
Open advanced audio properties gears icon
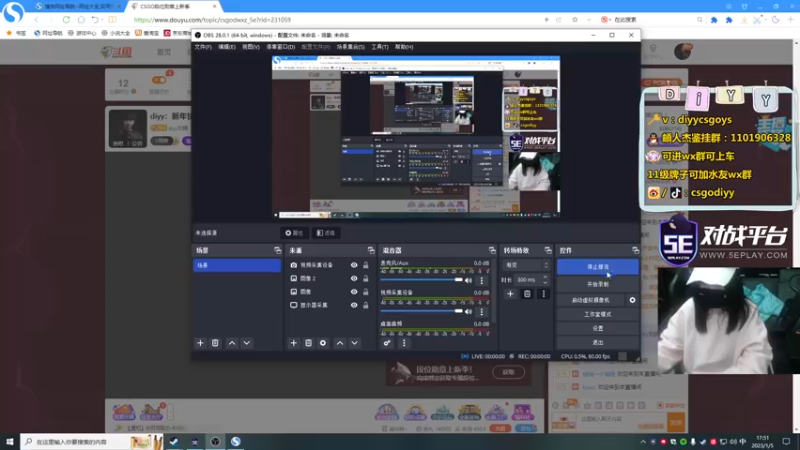click(x=387, y=343)
